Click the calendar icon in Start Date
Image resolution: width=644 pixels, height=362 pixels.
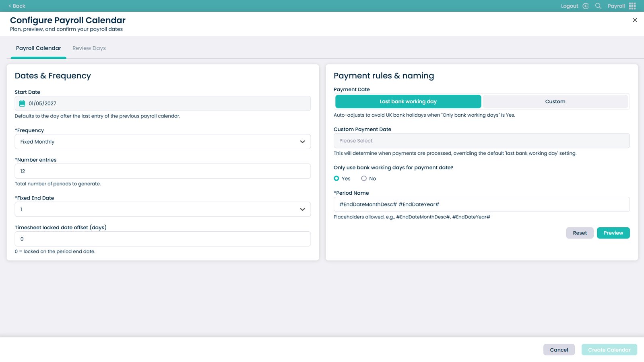coord(22,103)
